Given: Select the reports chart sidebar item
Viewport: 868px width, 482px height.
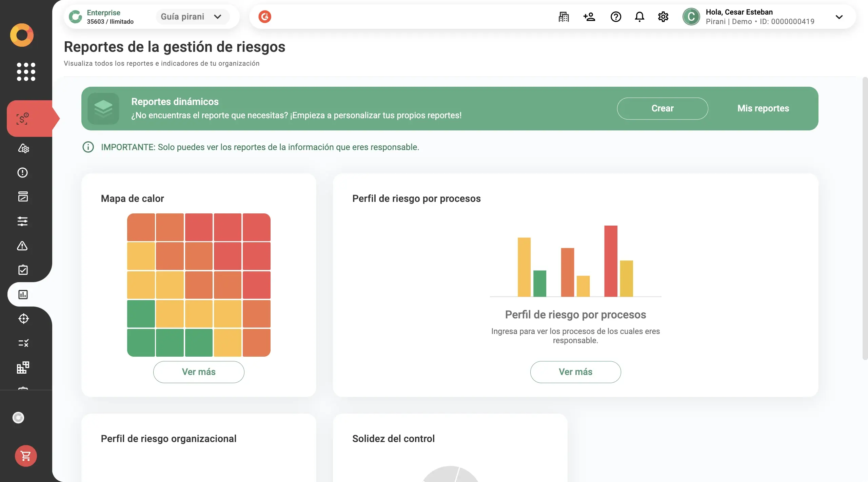Looking at the screenshot, I should (x=23, y=294).
